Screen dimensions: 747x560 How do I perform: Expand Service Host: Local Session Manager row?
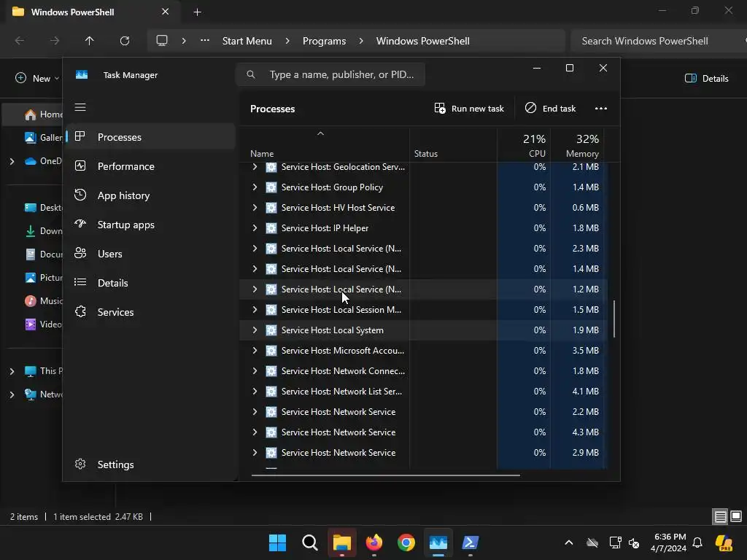[255, 309]
